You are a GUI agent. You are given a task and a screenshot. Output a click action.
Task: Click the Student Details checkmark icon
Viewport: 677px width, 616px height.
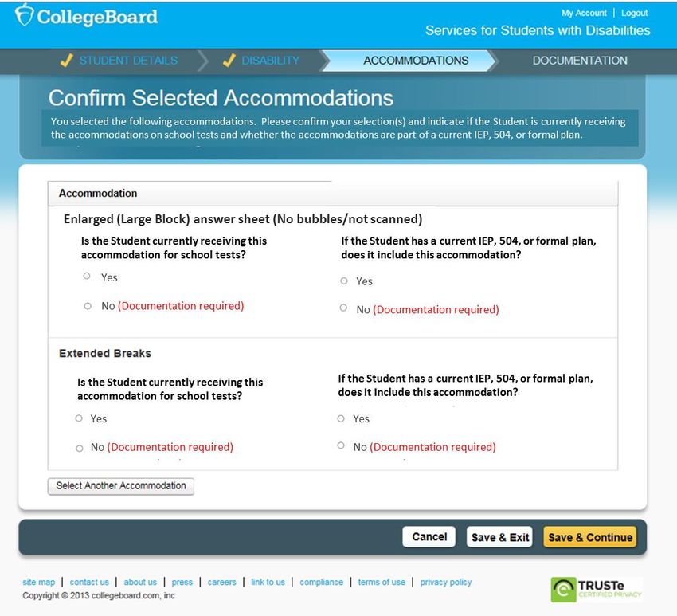[x=66, y=61]
